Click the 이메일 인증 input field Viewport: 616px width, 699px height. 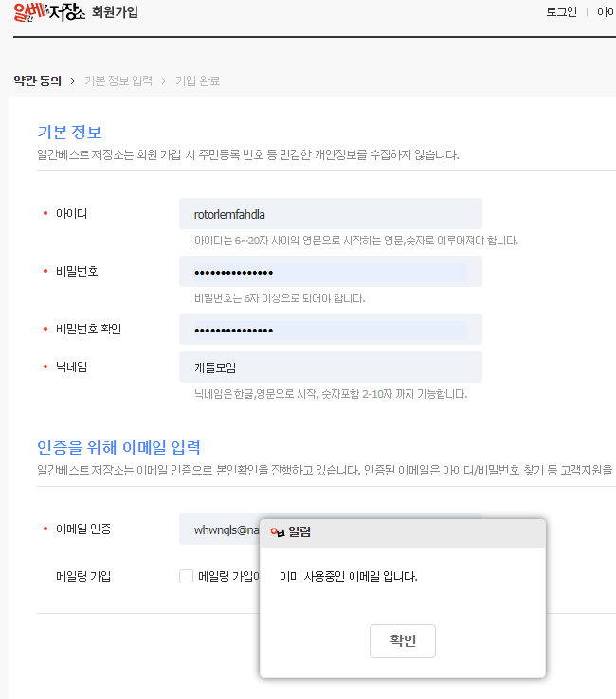pyautogui.click(x=218, y=530)
